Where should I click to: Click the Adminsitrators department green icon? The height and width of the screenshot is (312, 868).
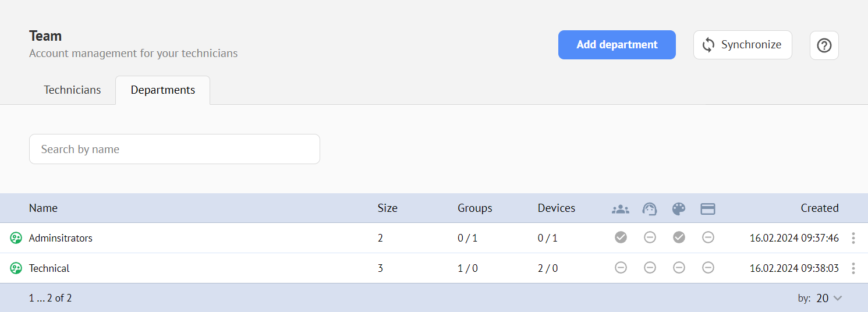coord(16,238)
